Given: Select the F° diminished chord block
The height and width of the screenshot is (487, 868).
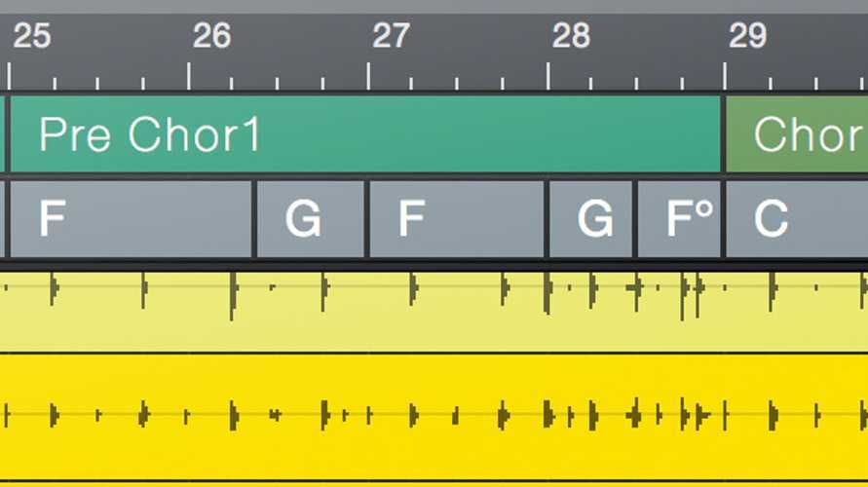Looking at the screenshot, I should pos(679,219).
